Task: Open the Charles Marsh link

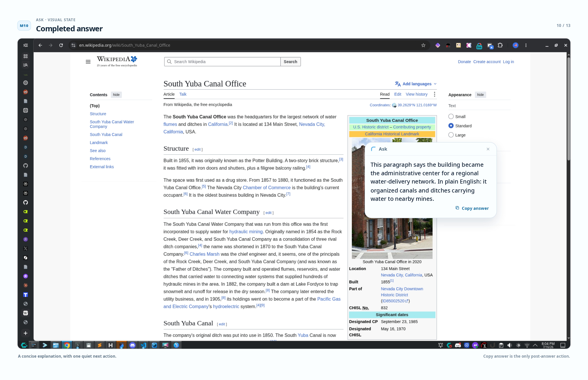Action: (204, 254)
